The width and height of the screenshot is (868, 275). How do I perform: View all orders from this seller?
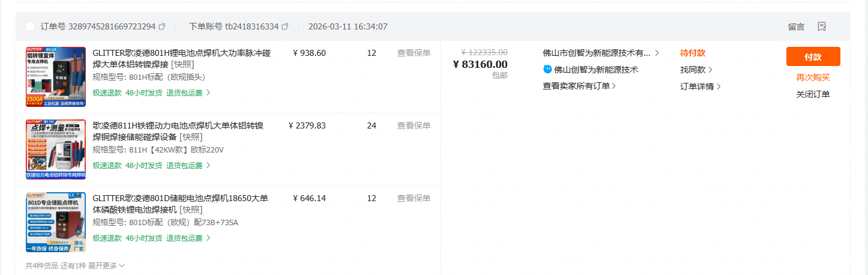click(579, 86)
